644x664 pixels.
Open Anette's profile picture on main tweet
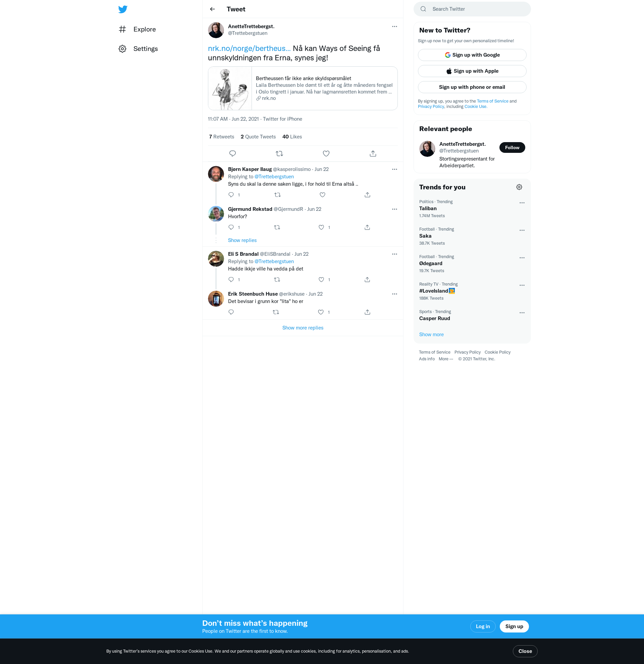[216, 30]
